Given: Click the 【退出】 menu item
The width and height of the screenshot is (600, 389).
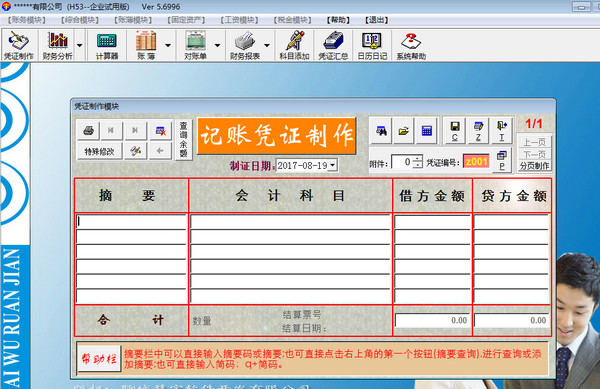Looking at the screenshot, I should coord(377,20).
